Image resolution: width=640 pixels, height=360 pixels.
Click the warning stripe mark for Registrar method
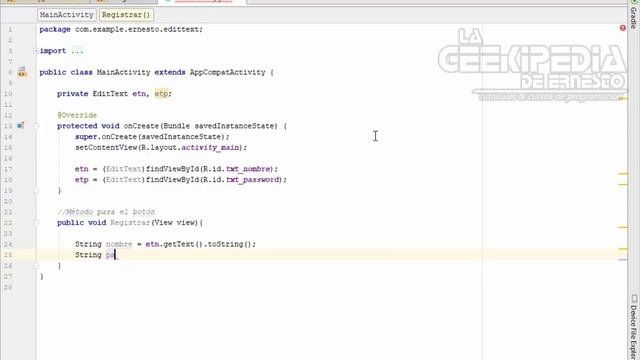tap(623, 227)
